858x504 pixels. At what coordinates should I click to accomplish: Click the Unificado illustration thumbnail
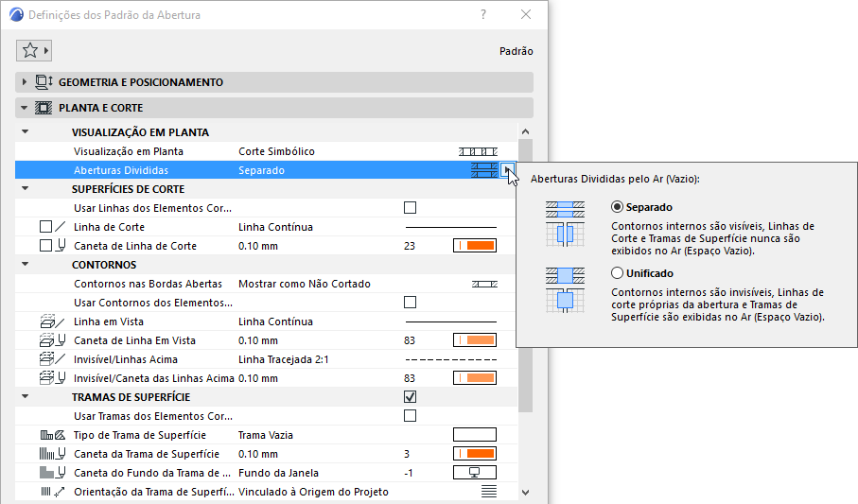(x=565, y=290)
